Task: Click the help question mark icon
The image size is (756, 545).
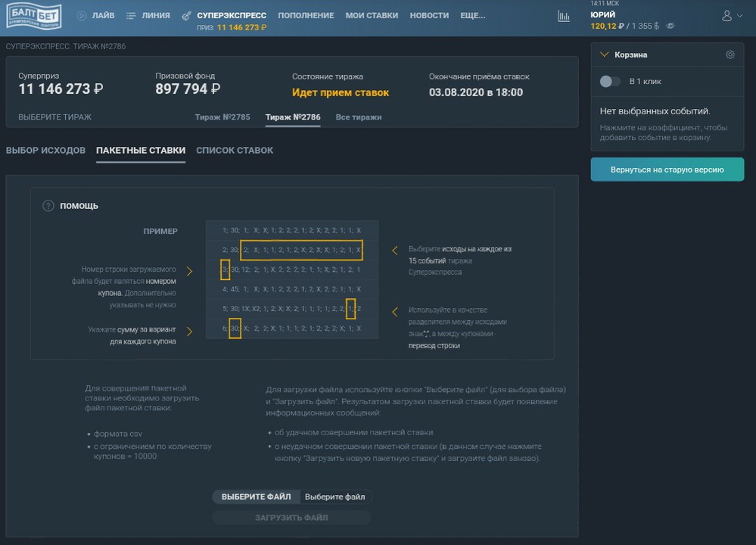Action: pyautogui.click(x=48, y=206)
